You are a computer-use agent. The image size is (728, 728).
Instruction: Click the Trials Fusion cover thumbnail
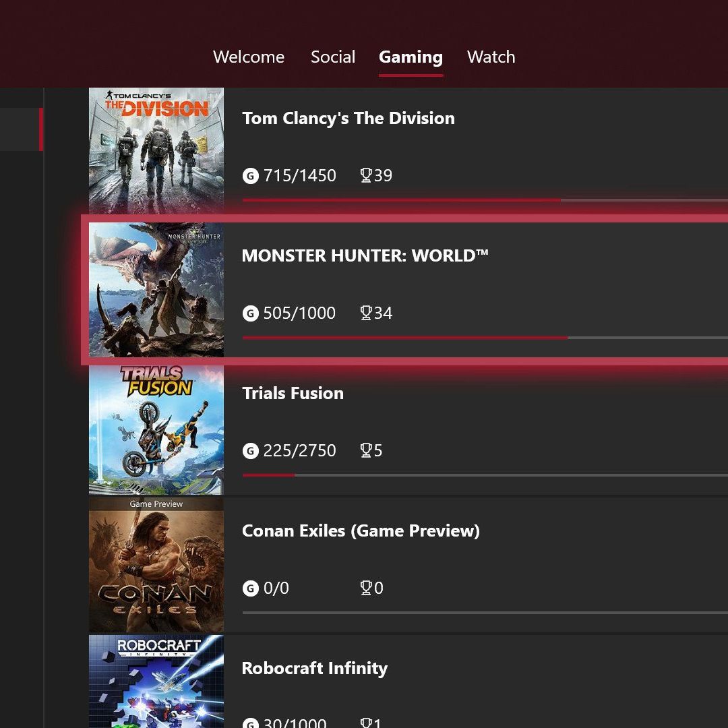[156, 429]
